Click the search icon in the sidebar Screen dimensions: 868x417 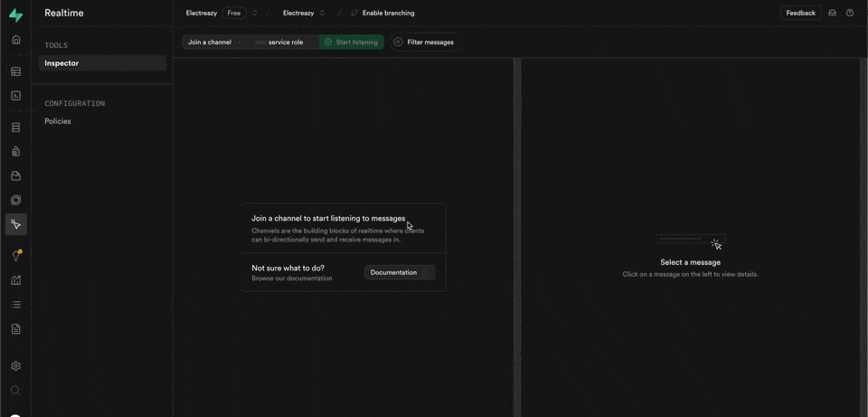click(x=15, y=391)
